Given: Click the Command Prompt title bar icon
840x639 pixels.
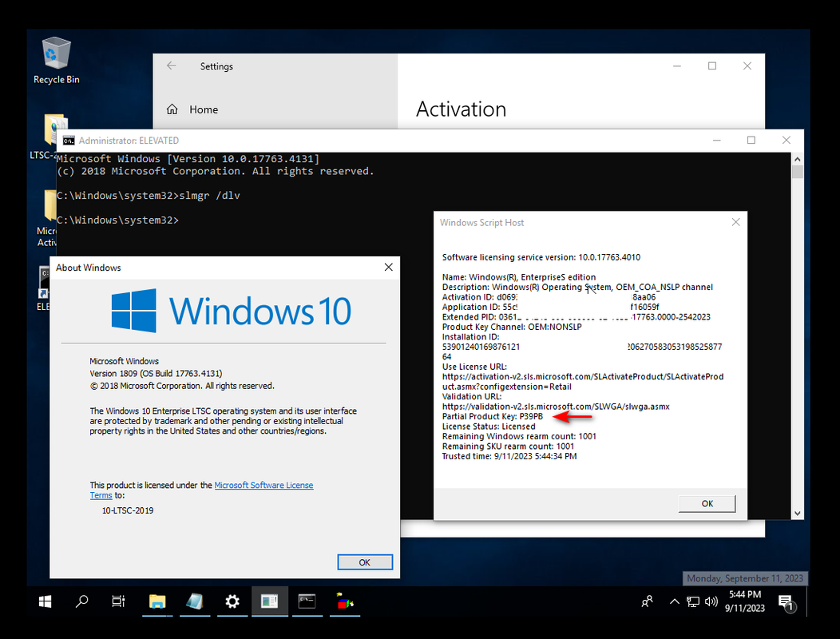Looking at the screenshot, I should point(69,141).
